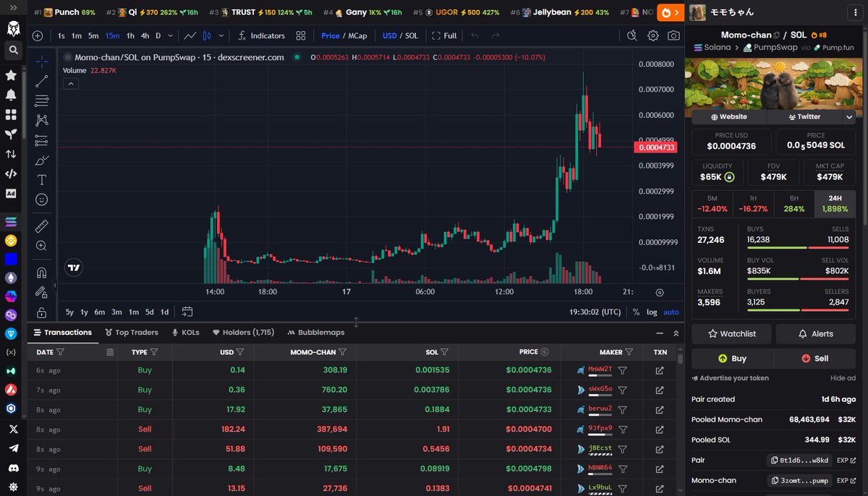Click the green Buy button
Viewport: 868px width, 496px height.
pyautogui.click(x=732, y=358)
